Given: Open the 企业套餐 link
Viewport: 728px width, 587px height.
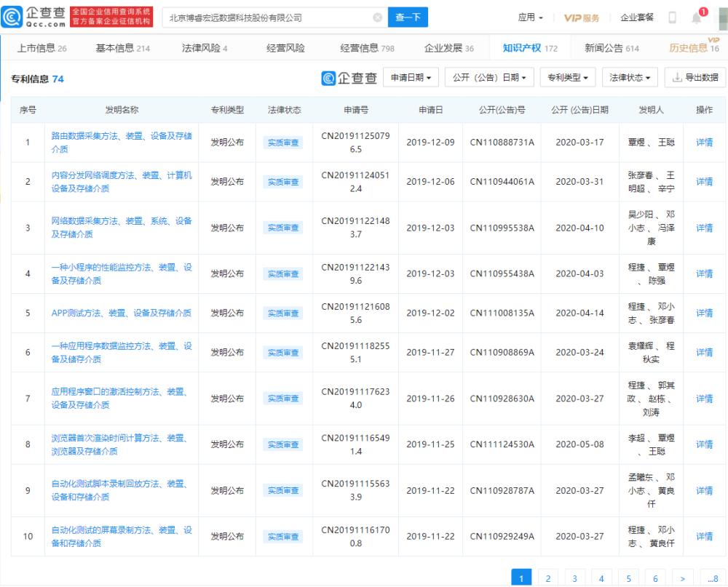Looking at the screenshot, I should [x=637, y=17].
